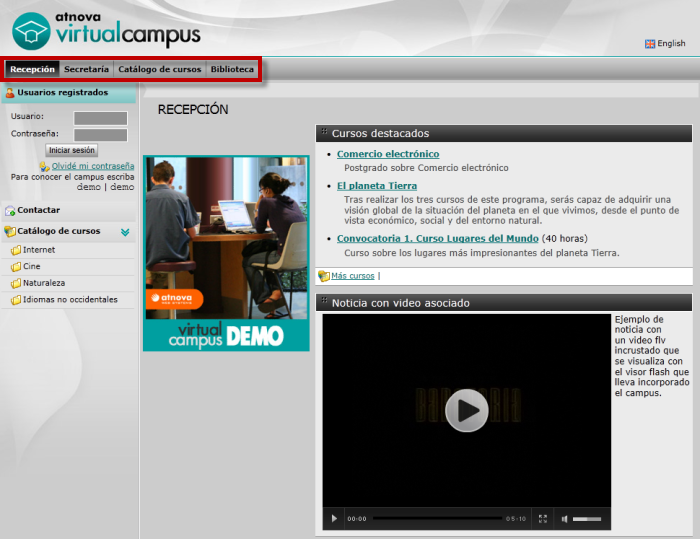Click the Noticia con video panel grip icon
The height and width of the screenshot is (539, 700).
[325, 300]
